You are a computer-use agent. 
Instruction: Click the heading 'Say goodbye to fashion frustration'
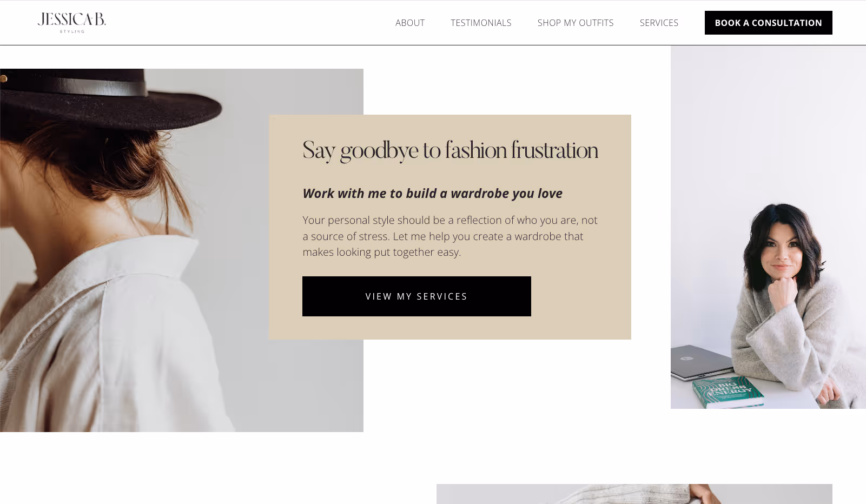point(450,150)
